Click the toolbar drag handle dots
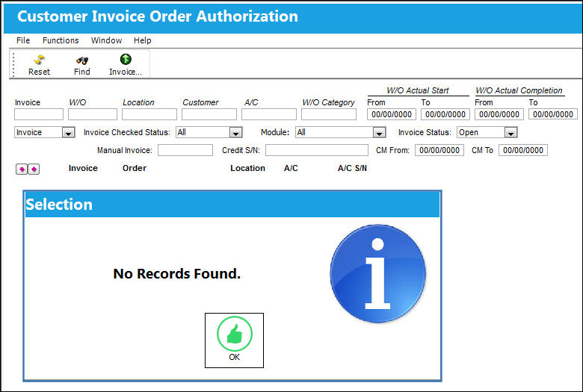The image size is (583, 392). (13, 65)
